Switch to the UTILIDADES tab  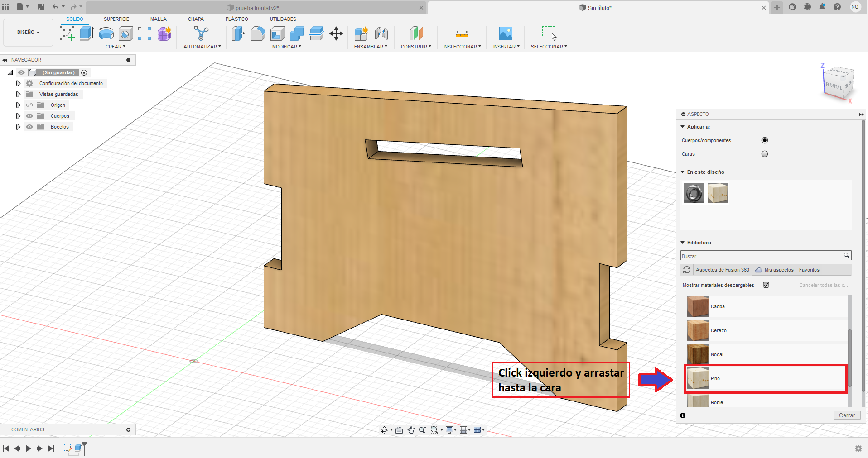[283, 19]
